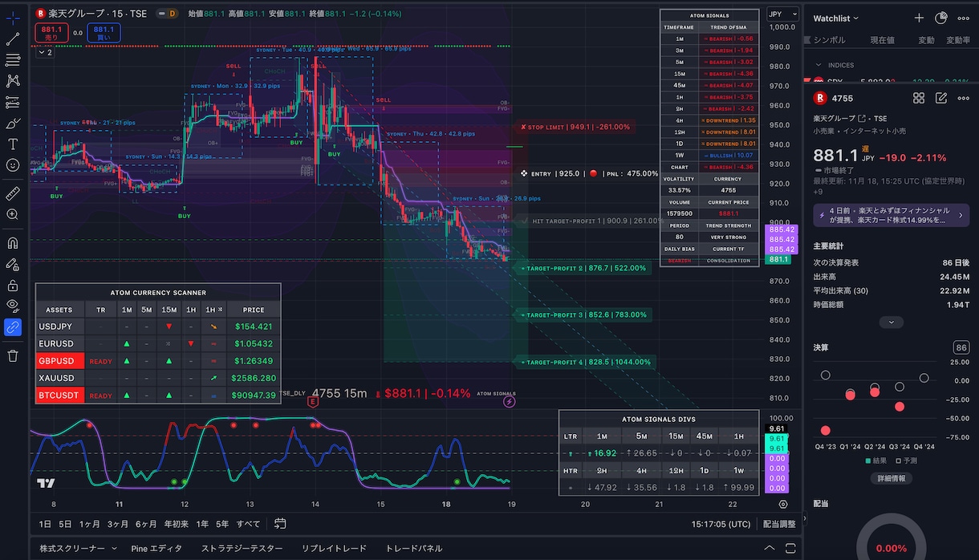Select the 6ヶ月 time range
This screenshot has height=560, width=979.
coord(146,524)
